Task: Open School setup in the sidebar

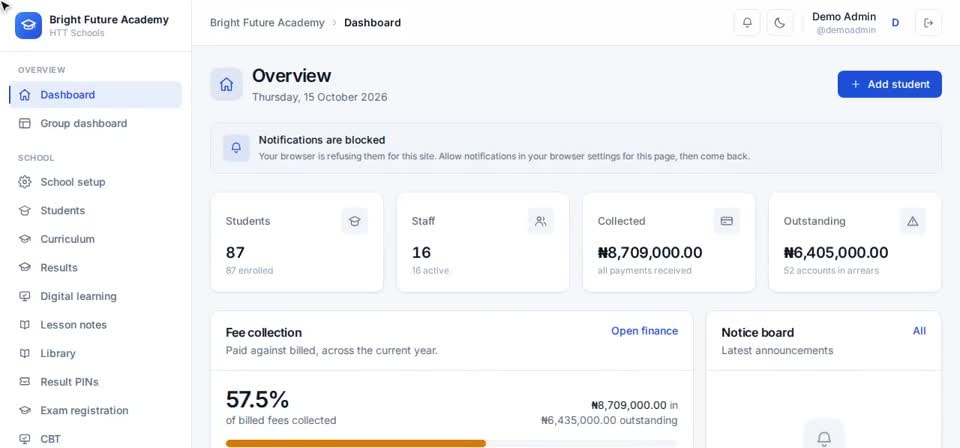Action: click(x=96, y=182)
